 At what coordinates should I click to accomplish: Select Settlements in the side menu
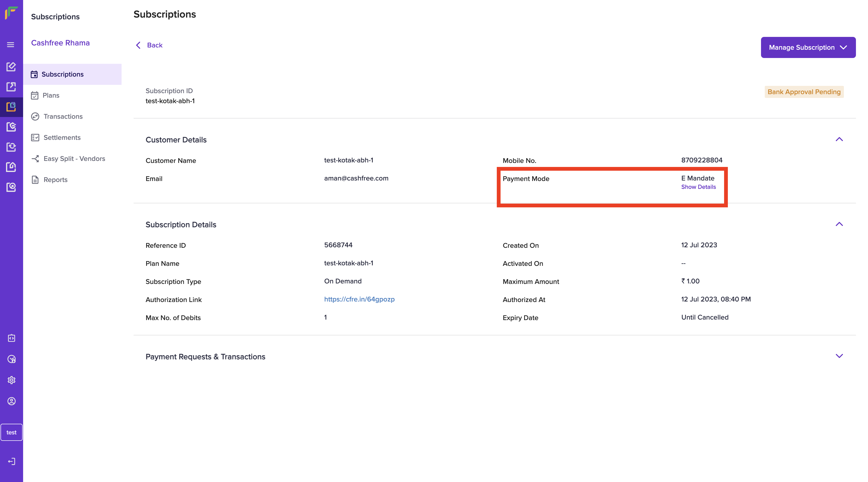click(x=62, y=137)
